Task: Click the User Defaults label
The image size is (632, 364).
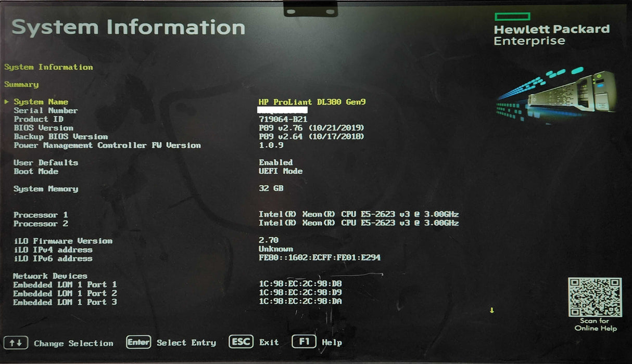Action: pos(45,163)
